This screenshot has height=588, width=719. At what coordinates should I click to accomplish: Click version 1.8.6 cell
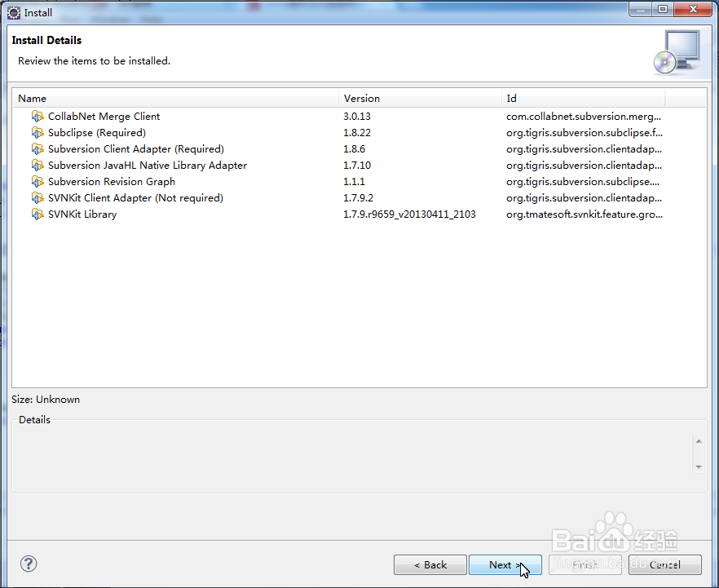click(354, 149)
